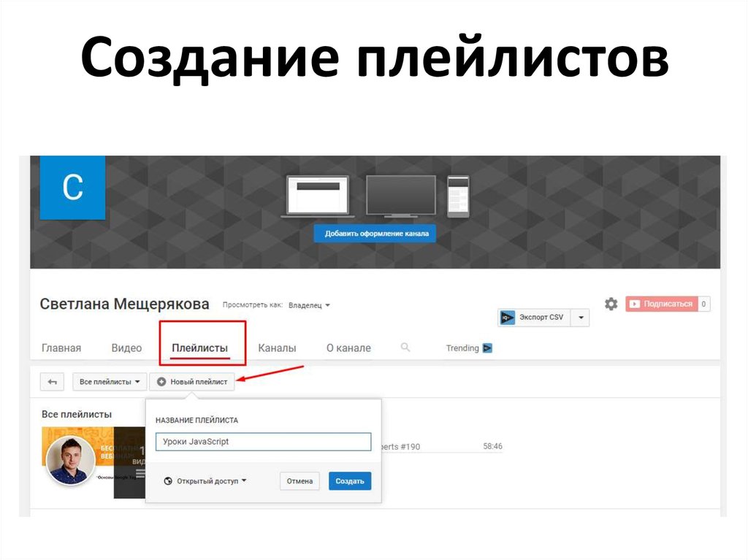Viewport: 748px width, 560px height.
Task: Click the video title ending with #190
Action: tap(401, 447)
